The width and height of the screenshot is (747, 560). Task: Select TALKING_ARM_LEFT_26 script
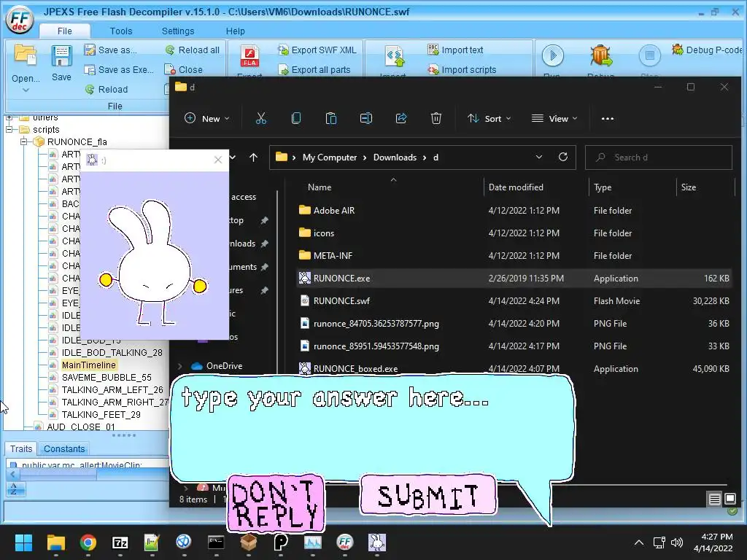112,389
